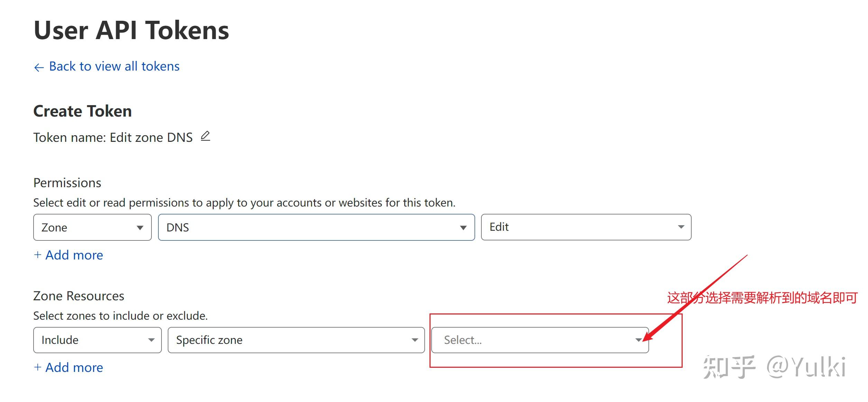Click caret arrow on Select... zone field

click(x=638, y=340)
